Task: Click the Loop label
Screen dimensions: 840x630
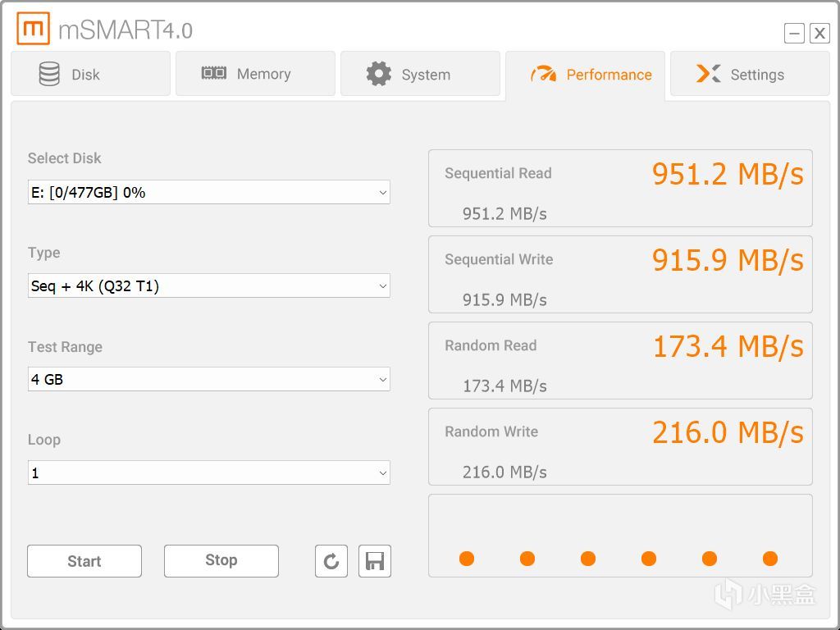Action: (44, 440)
